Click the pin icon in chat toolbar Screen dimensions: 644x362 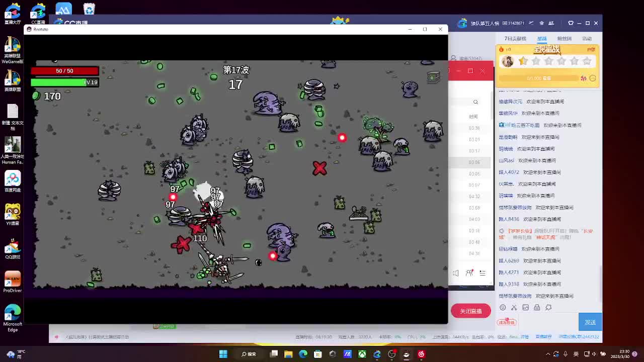[548, 307]
